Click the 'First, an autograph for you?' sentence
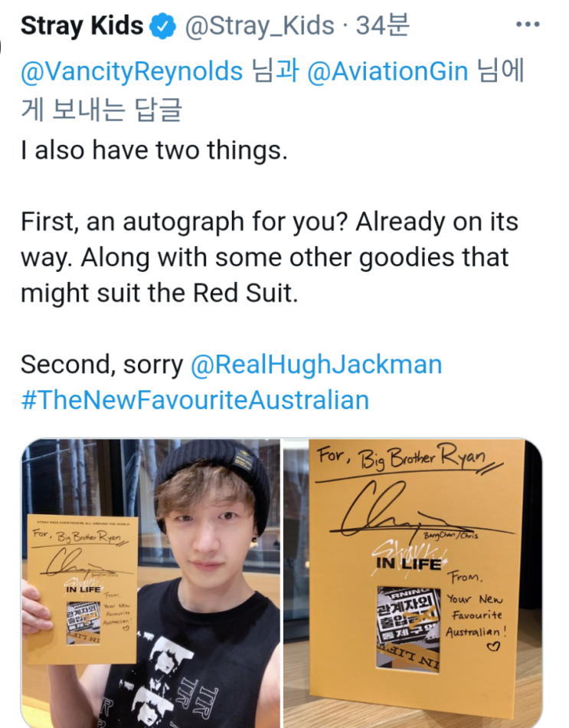Image resolution: width=569 pixels, height=728 pixels. [185, 222]
